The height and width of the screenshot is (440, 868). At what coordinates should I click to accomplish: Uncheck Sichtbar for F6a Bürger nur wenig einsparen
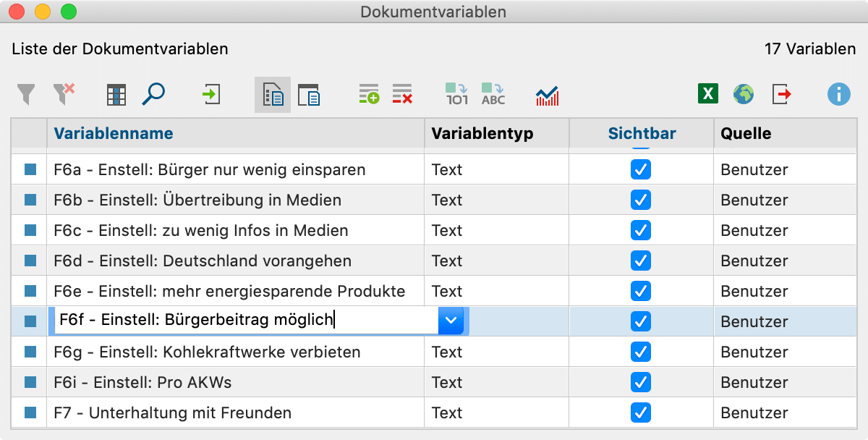[641, 169]
